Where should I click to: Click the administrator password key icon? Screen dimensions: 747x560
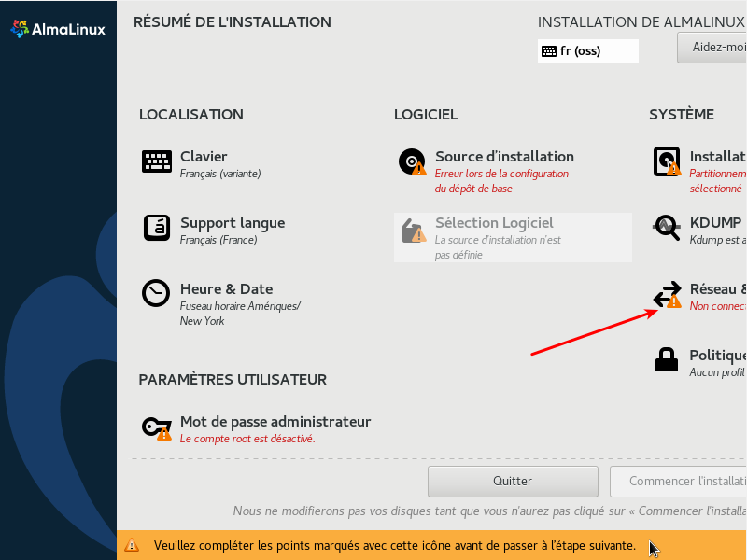157,427
